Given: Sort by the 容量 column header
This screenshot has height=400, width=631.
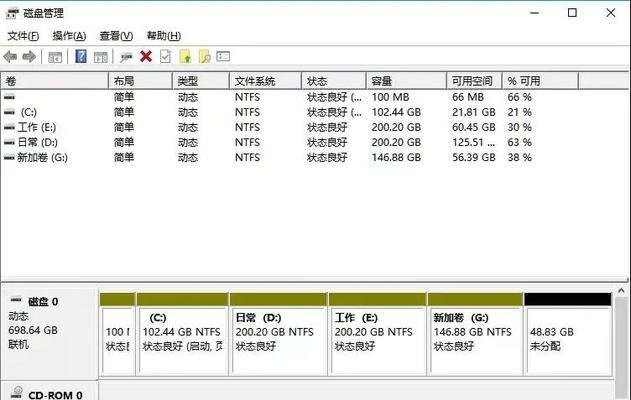Looking at the screenshot, I should coord(406,81).
